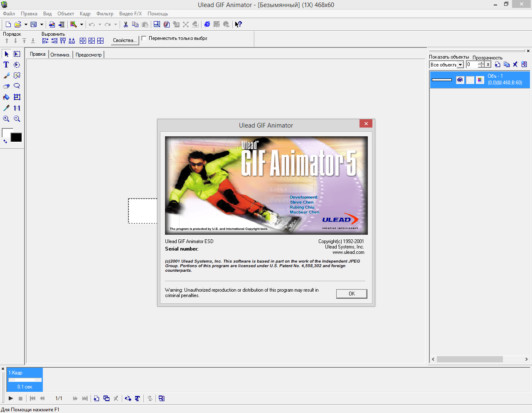Click the New document toolbar icon
Screen dimensions: 532x413
coord(8,25)
